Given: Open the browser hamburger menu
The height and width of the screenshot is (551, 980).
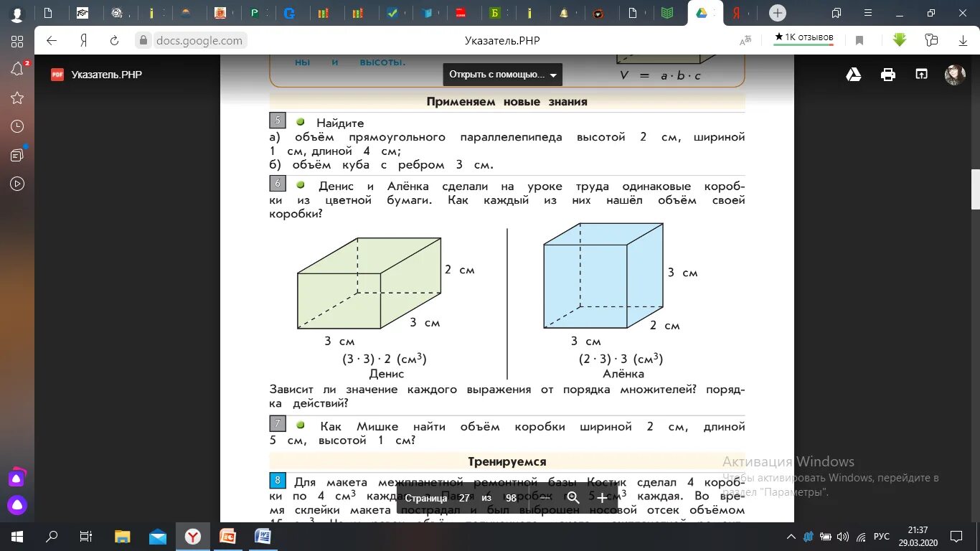Looking at the screenshot, I should coord(868,13).
